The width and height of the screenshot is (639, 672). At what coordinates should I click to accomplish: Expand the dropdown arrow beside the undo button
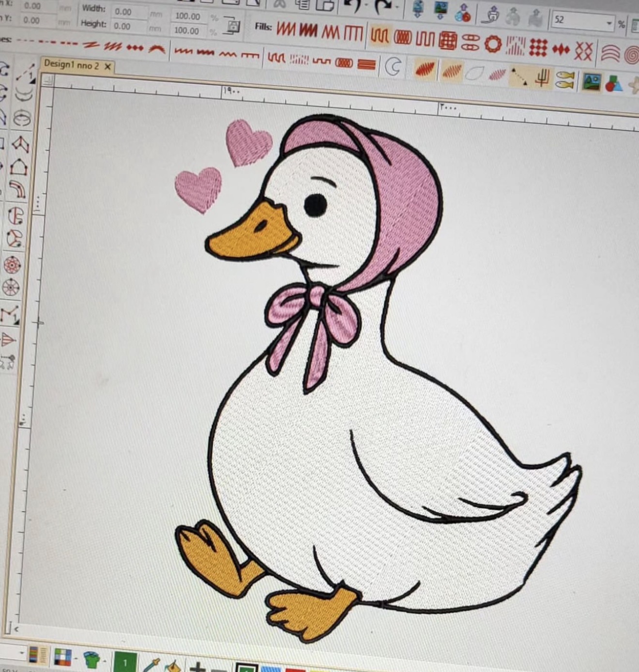[x=367, y=6]
